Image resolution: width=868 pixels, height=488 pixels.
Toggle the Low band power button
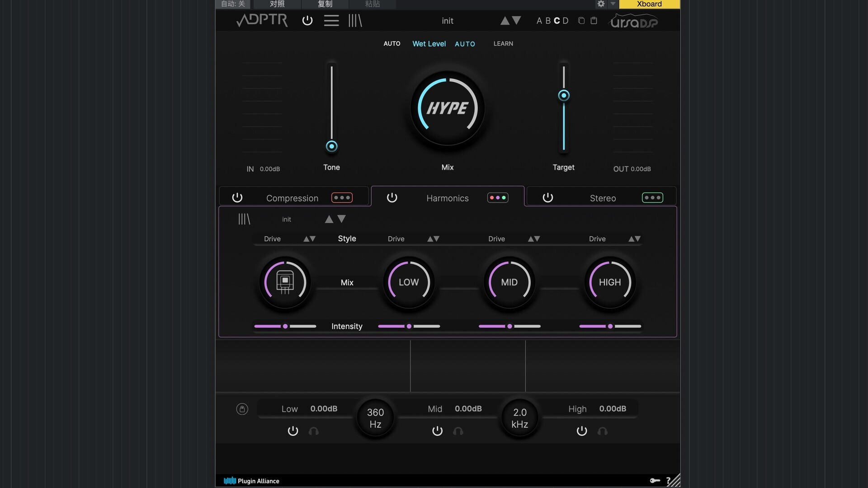293,431
